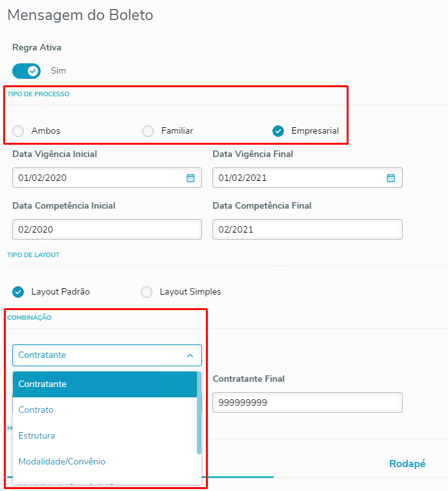
Task: Select the Ambos process type
Action: (x=19, y=131)
